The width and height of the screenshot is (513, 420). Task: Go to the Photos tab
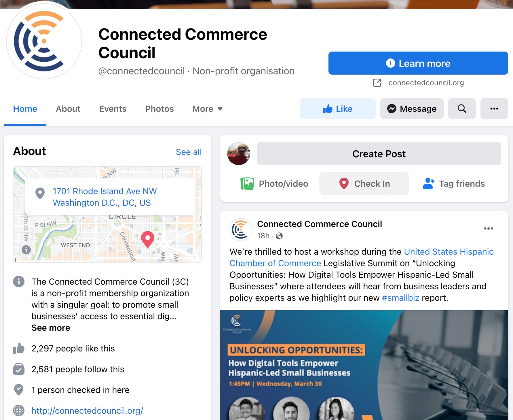pyautogui.click(x=159, y=109)
